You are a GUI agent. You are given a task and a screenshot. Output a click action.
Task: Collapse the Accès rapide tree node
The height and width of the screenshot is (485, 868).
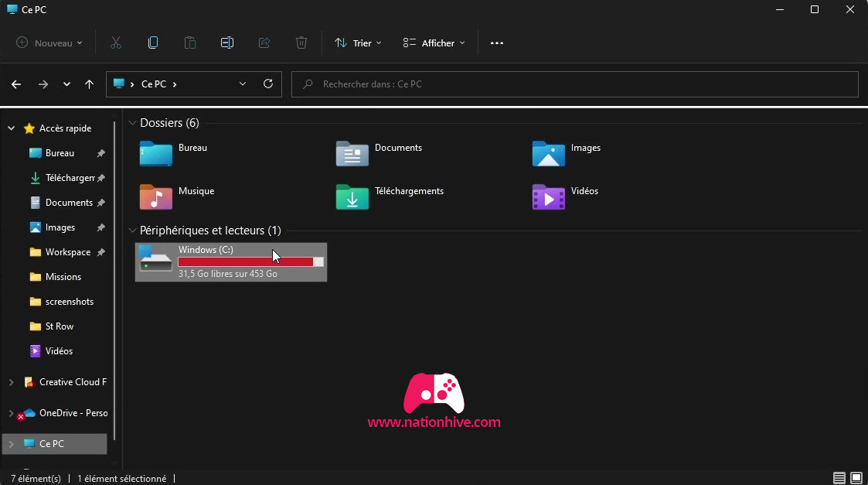11,128
